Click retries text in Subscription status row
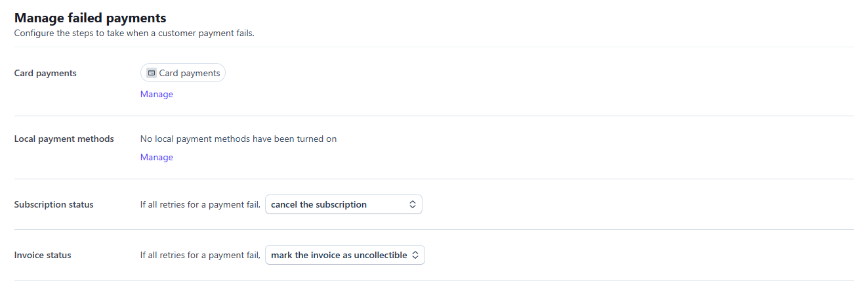 (x=201, y=204)
